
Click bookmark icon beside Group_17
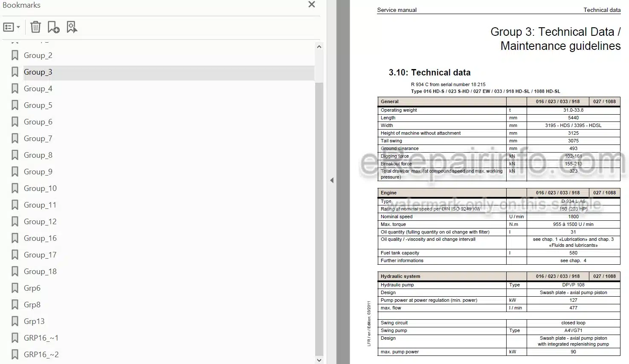click(15, 255)
